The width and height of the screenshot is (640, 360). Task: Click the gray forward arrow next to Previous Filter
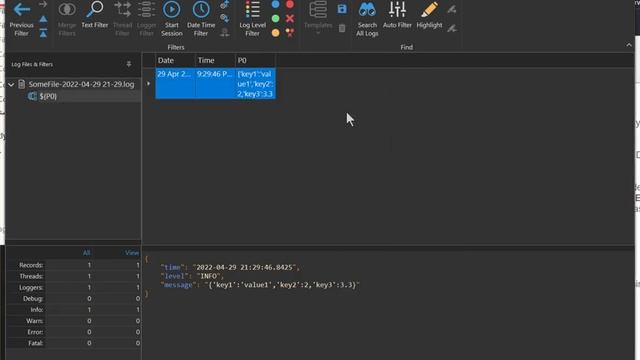point(43,4)
